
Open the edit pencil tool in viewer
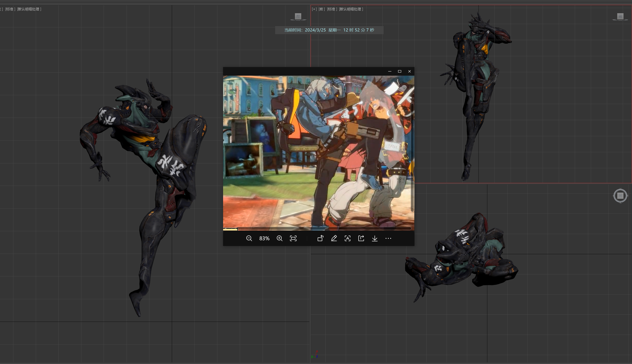334,238
